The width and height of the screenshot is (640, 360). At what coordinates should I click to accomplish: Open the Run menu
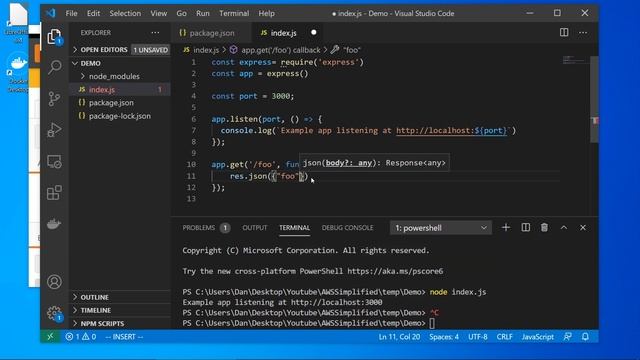click(x=202, y=13)
